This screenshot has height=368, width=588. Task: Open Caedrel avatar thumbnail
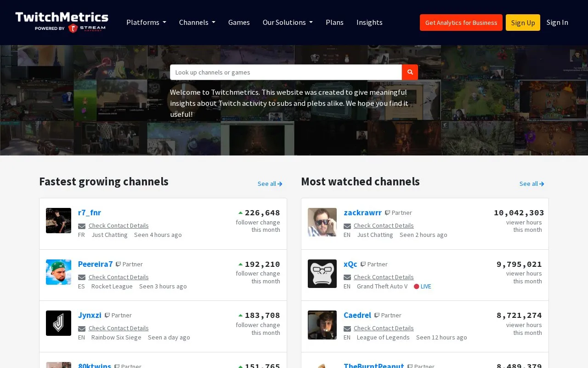point(322,325)
